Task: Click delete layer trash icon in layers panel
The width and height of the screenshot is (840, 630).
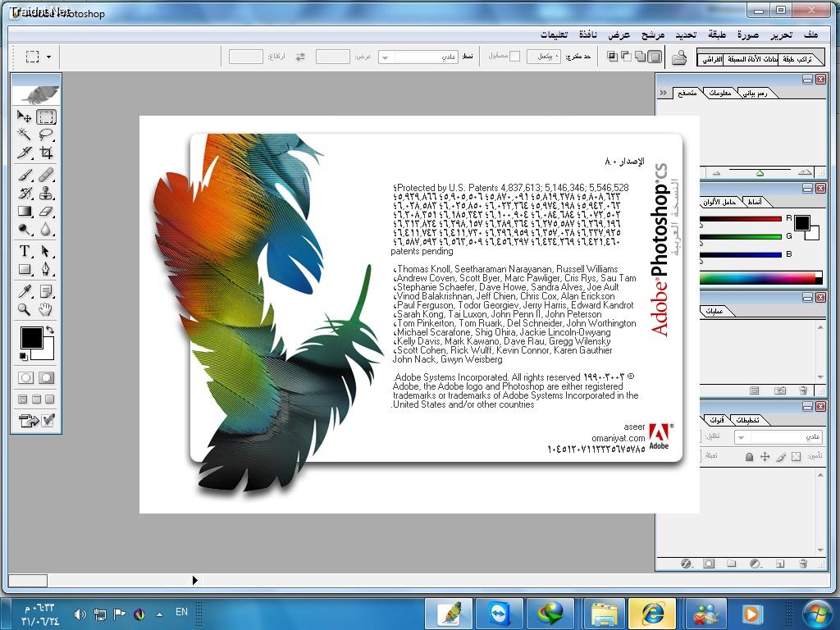Action: coord(802,564)
